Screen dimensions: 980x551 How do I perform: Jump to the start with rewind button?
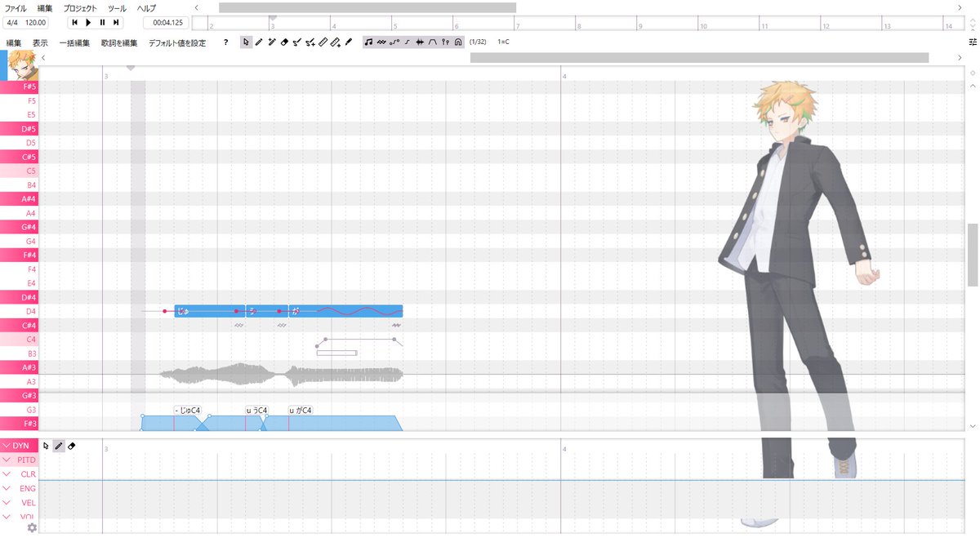click(x=74, y=22)
